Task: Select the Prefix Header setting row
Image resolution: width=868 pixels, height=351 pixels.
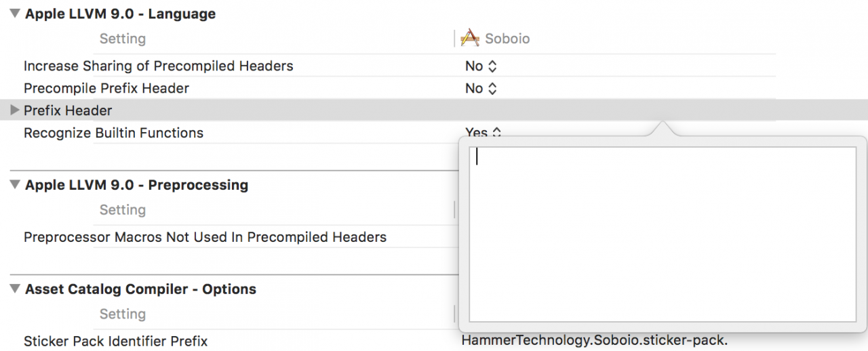Action: tap(434, 110)
